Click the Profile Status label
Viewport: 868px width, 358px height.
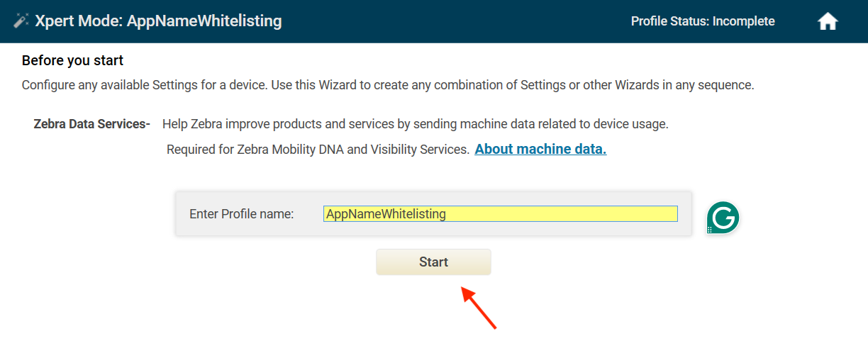tap(669, 21)
